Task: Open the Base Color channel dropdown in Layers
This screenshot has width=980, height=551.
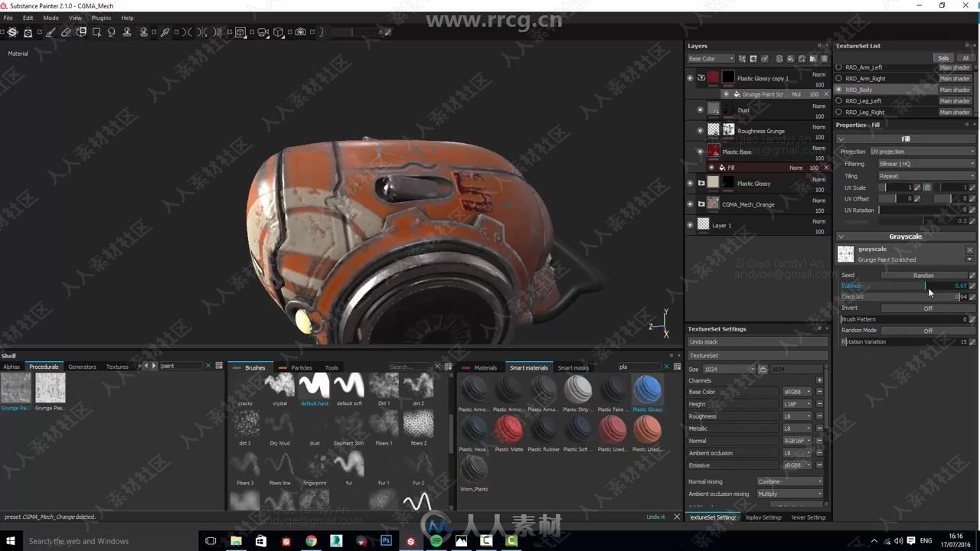Action: [710, 59]
